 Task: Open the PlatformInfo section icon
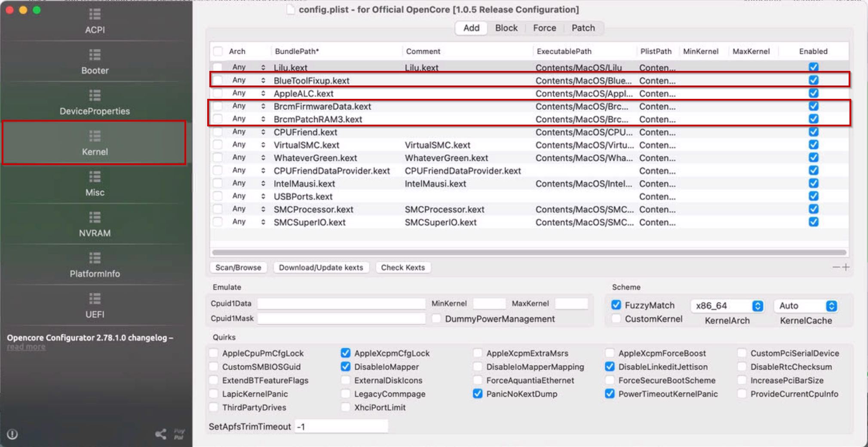[x=95, y=258]
